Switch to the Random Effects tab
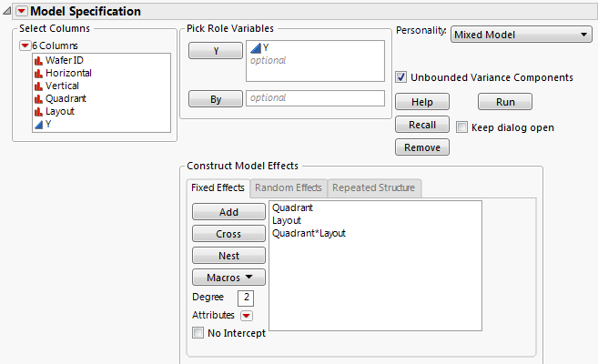This screenshot has height=364, width=598. click(288, 187)
